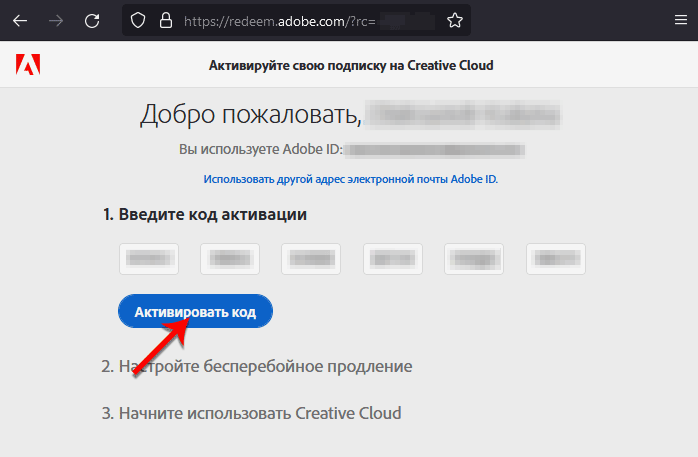Click the third activation code field
This screenshot has width=698, height=457.
coord(311,259)
